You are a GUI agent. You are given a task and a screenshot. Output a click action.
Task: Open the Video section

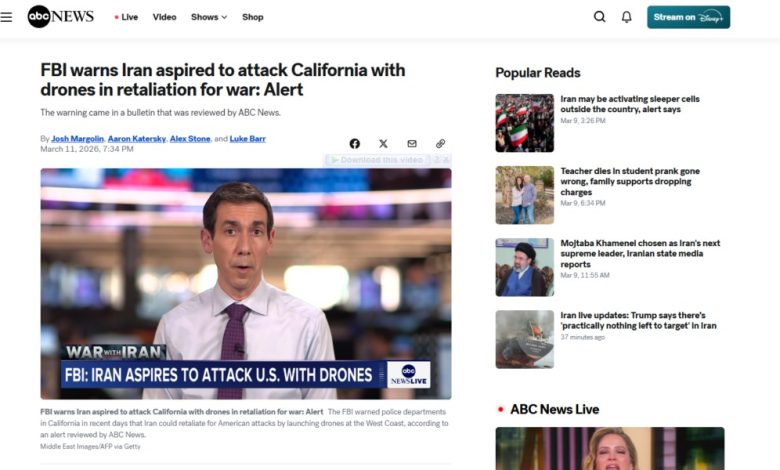164,17
